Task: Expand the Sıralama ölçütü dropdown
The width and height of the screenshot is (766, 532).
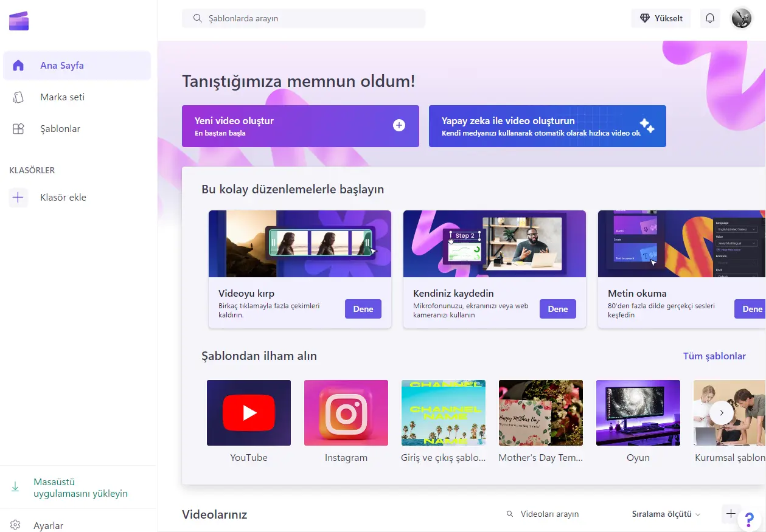Action: coord(666,514)
